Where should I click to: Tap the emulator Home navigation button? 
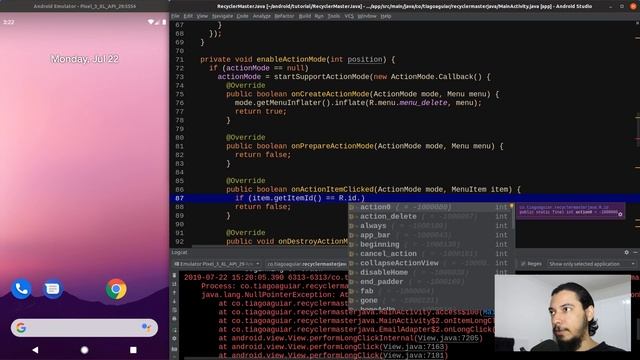[x=84, y=350]
